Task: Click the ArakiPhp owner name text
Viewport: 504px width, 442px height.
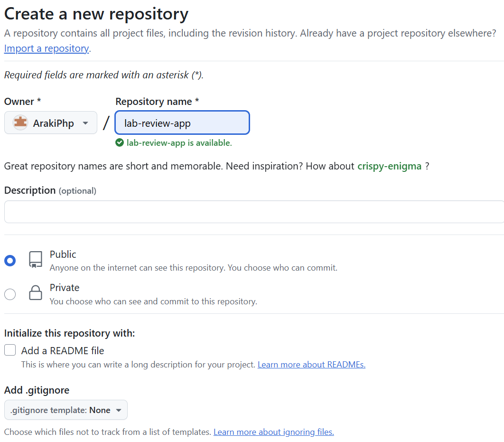Action: pos(54,123)
